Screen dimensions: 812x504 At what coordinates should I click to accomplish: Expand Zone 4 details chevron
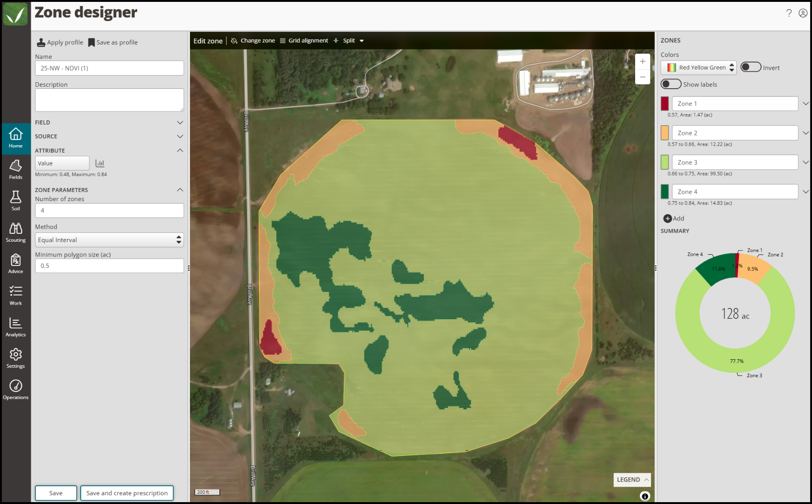coord(805,192)
